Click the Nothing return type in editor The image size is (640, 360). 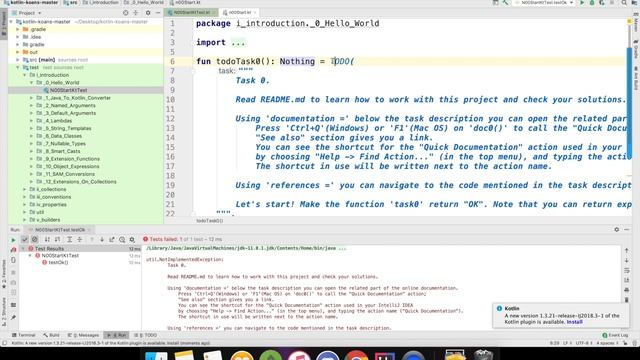tap(297, 62)
